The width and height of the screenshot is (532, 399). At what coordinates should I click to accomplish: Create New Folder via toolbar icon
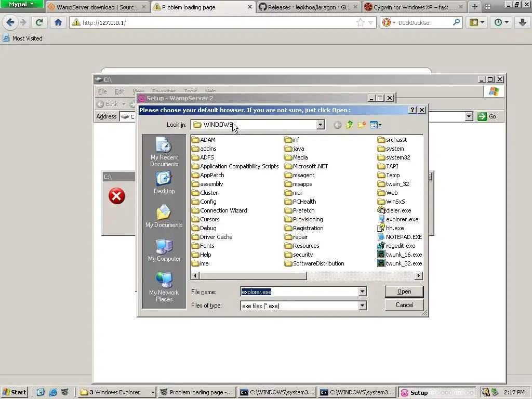point(362,125)
